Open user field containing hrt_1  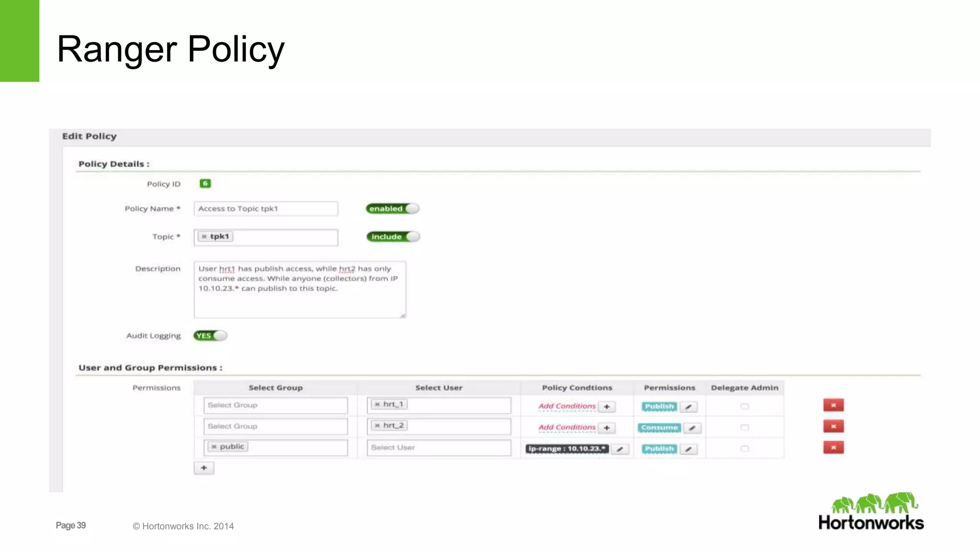coord(439,406)
